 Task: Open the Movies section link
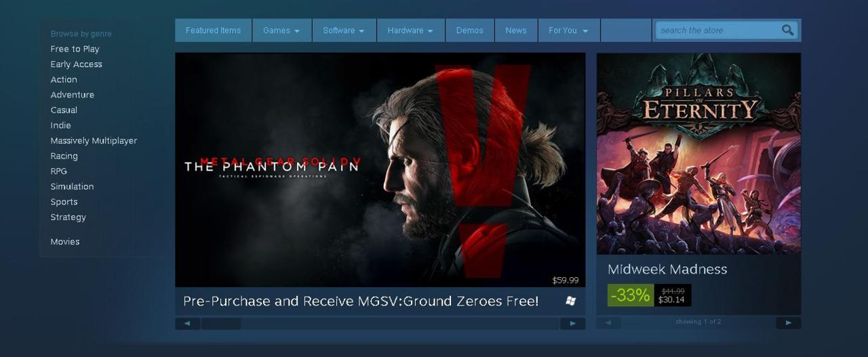(x=64, y=242)
